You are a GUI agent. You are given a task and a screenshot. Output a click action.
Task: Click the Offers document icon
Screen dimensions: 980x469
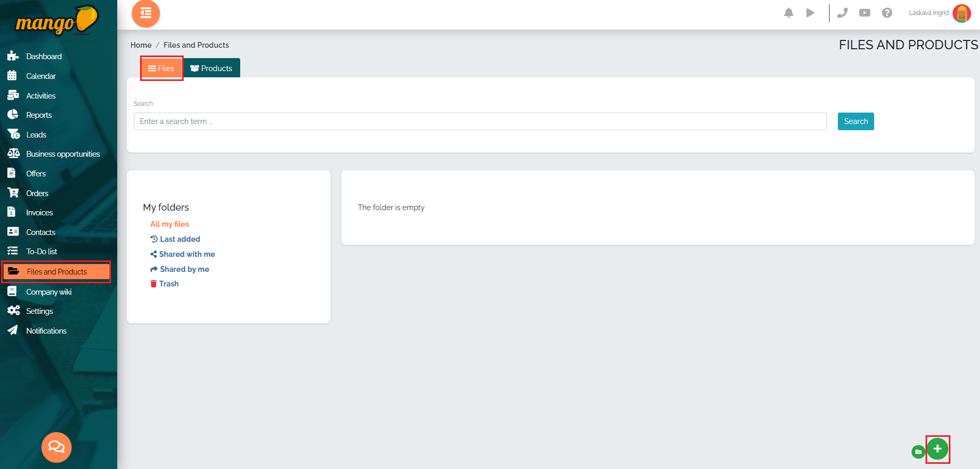click(11, 173)
